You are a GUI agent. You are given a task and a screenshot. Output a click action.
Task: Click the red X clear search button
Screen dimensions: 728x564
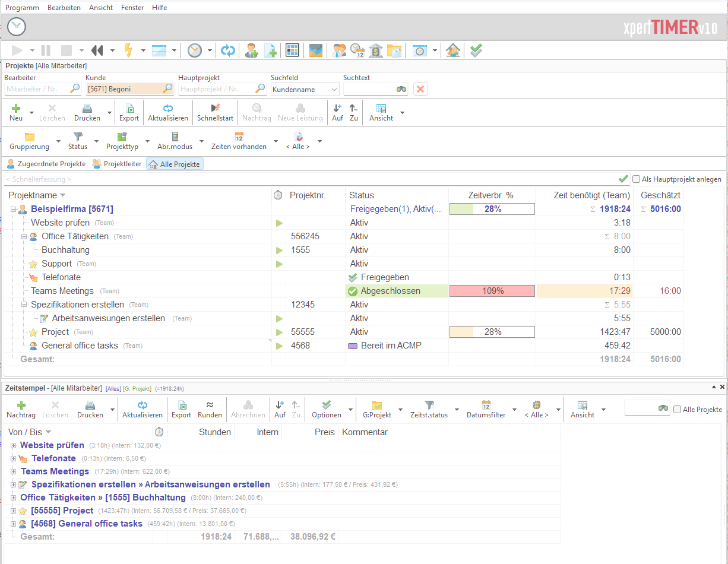(x=420, y=89)
